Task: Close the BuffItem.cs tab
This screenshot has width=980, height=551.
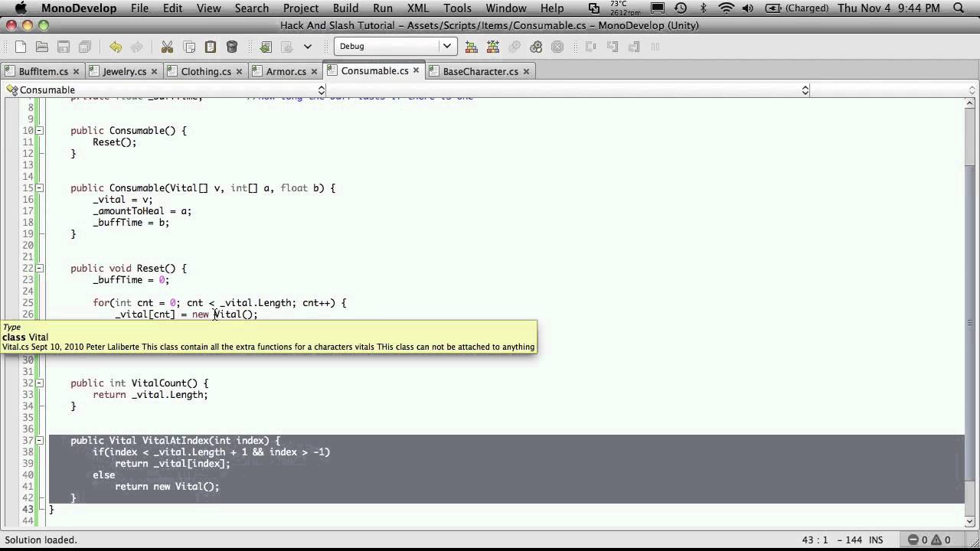Action: (x=76, y=71)
